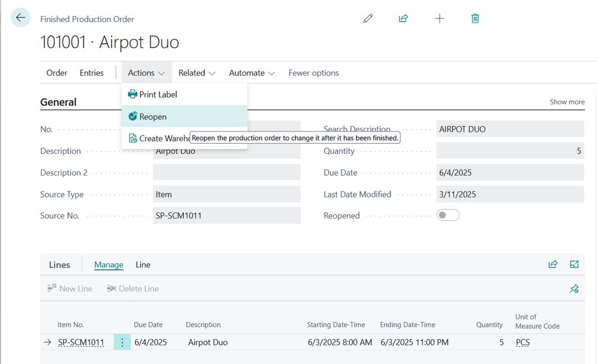Viewport: 597px width, 364px height.
Task: Click the Search Description field AIRPOT DUO
Action: (510, 129)
